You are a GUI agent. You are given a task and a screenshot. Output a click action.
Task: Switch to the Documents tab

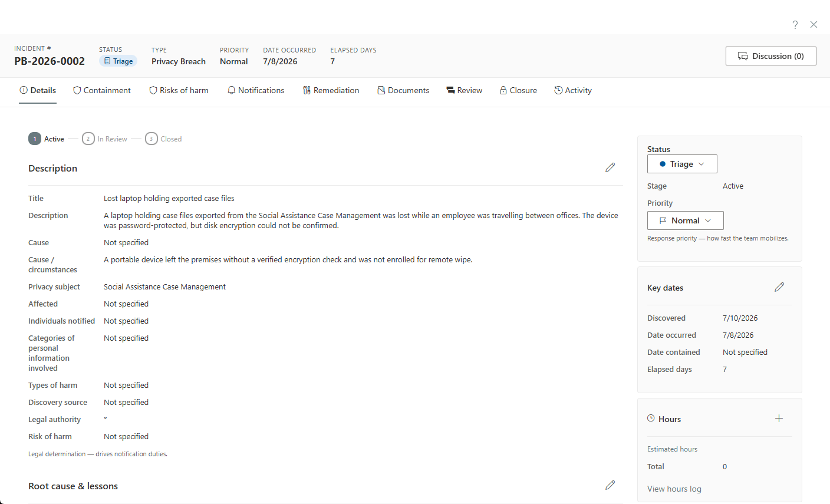403,90
